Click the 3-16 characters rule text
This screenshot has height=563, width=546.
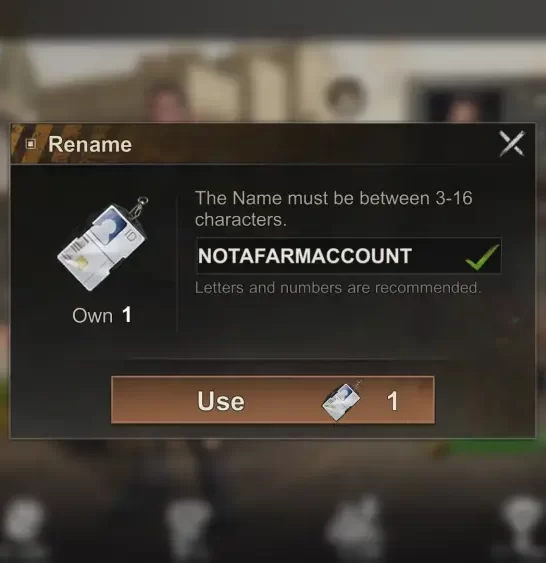click(x=333, y=209)
